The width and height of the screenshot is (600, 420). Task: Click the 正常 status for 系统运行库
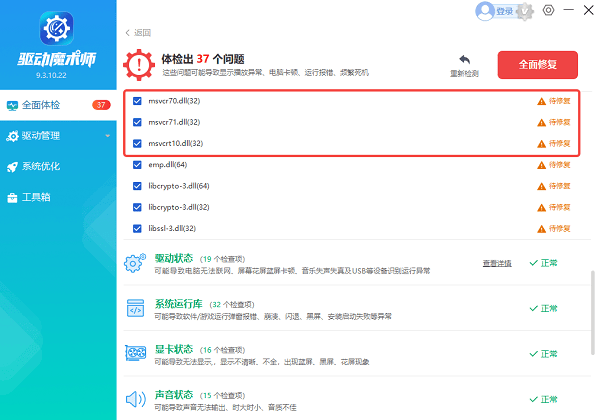click(543, 308)
